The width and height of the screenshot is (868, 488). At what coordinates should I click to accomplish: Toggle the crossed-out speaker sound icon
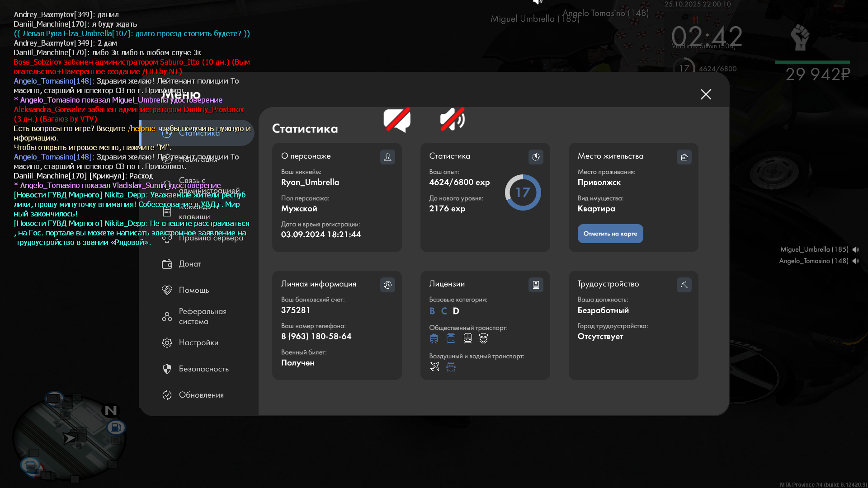tap(452, 119)
